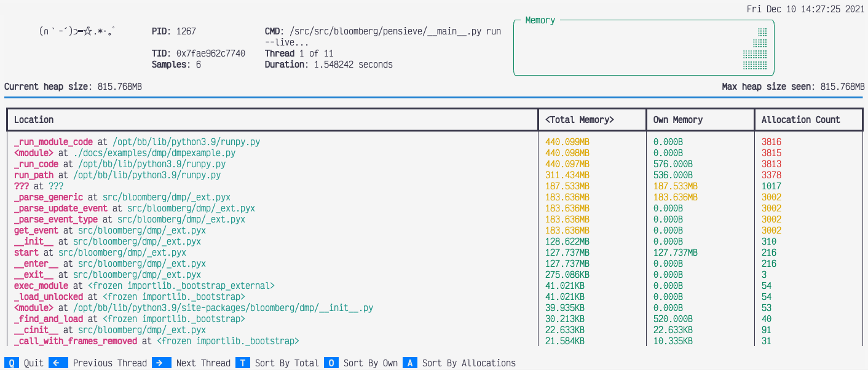The image size is (868, 370).
Task: Collapse the get_event call tree entry
Action: (x=35, y=230)
